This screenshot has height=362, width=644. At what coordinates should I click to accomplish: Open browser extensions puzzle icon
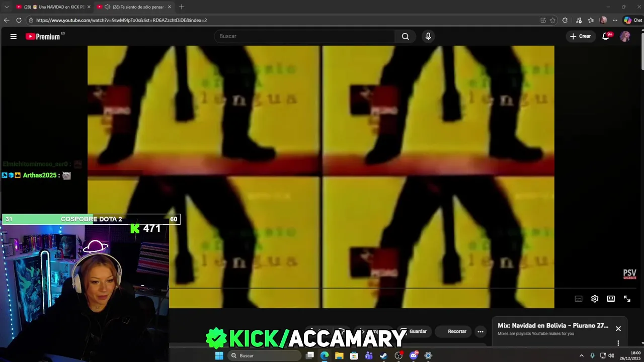click(x=565, y=20)
